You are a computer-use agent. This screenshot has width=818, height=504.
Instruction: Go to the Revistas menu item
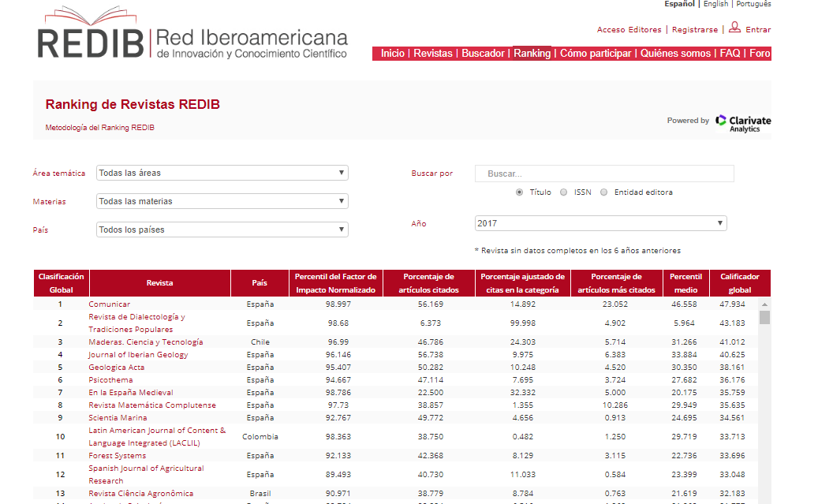(x=433, y=54)
